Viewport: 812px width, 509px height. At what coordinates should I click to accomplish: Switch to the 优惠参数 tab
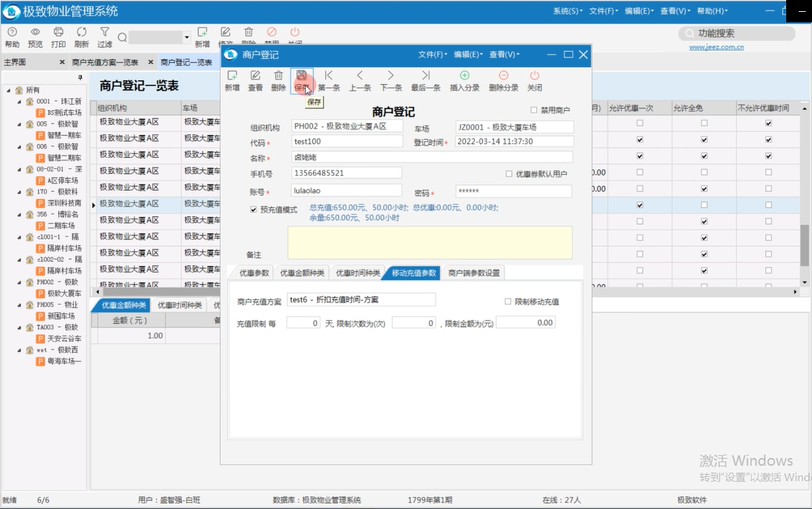(254, 273)
